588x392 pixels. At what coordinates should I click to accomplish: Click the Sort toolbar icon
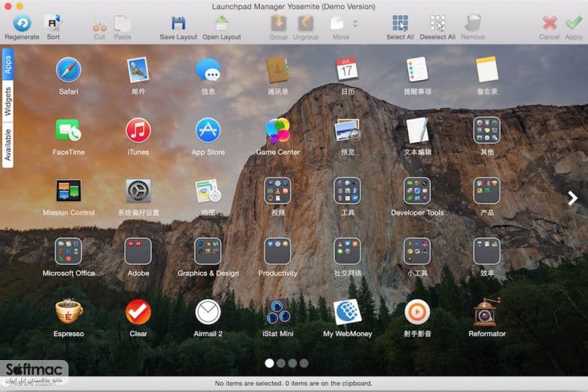pos(53,24)
